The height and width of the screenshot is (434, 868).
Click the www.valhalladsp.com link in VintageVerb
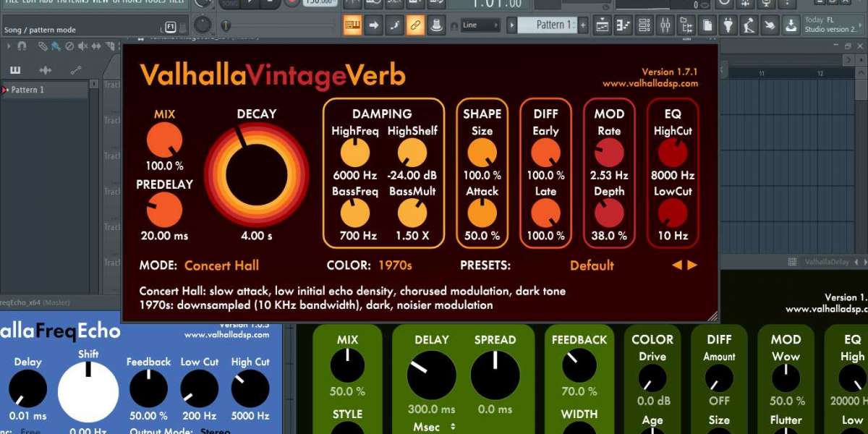click(x=650, y=84)
